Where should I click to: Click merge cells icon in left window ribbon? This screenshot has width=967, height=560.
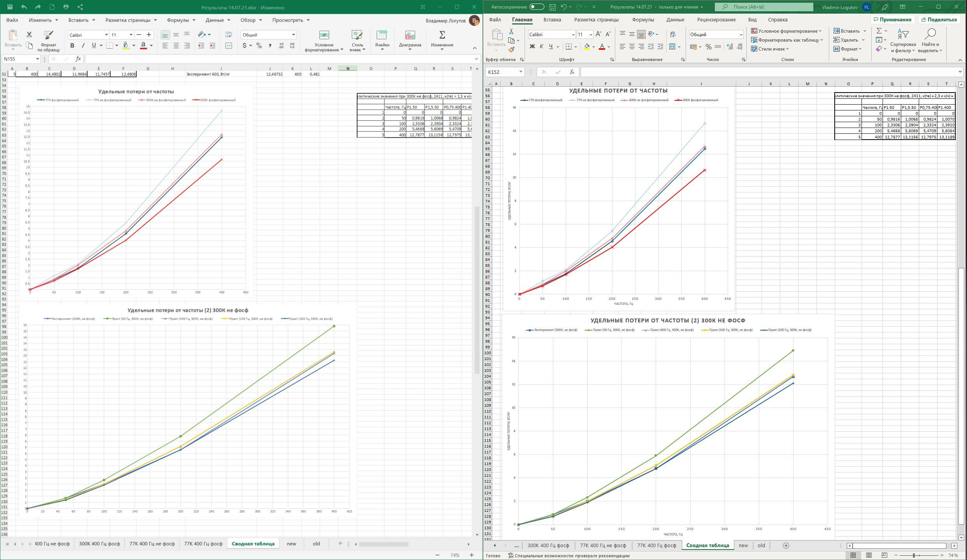coord(229,45)
